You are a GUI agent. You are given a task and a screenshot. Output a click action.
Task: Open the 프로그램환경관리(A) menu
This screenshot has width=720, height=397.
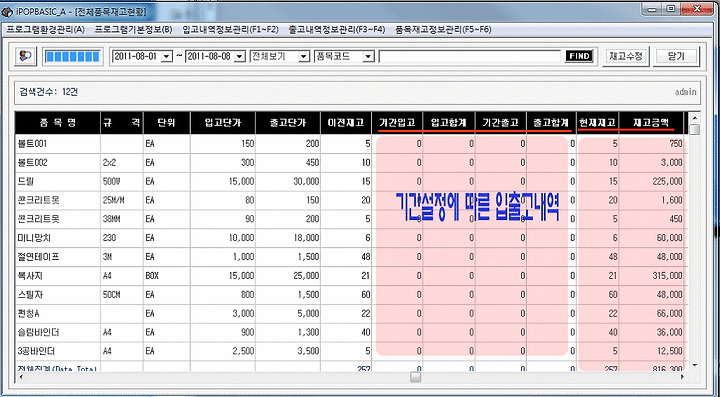(x=45, y=30)
